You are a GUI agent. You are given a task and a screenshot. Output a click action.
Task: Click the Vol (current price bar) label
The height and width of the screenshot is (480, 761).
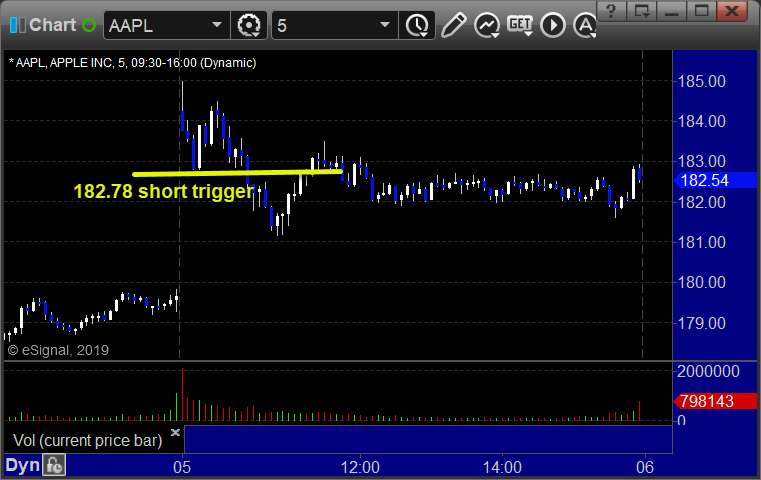87,440
